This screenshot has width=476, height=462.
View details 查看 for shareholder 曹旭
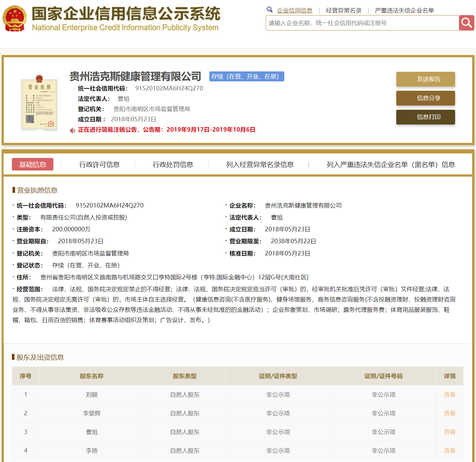click(449, 432)
